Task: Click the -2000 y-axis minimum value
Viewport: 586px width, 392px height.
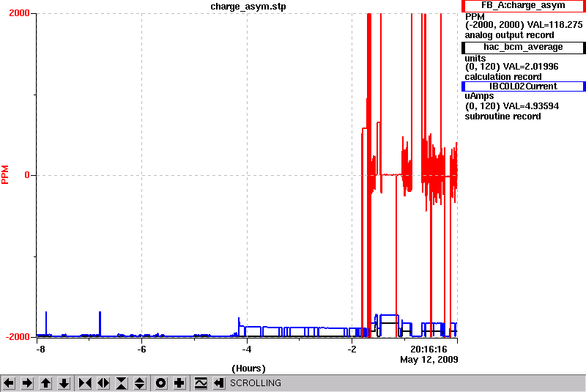Action: point(18,337)
